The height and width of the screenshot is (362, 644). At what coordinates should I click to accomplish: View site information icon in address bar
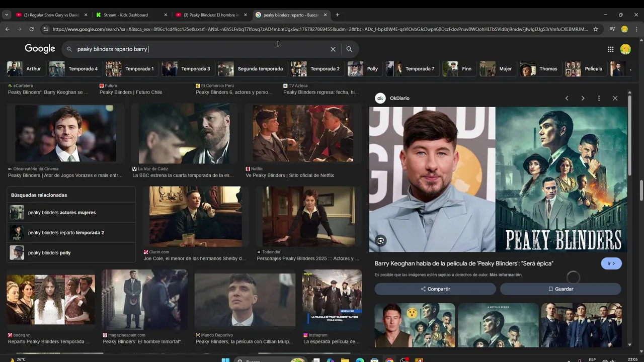coord(46,29)
